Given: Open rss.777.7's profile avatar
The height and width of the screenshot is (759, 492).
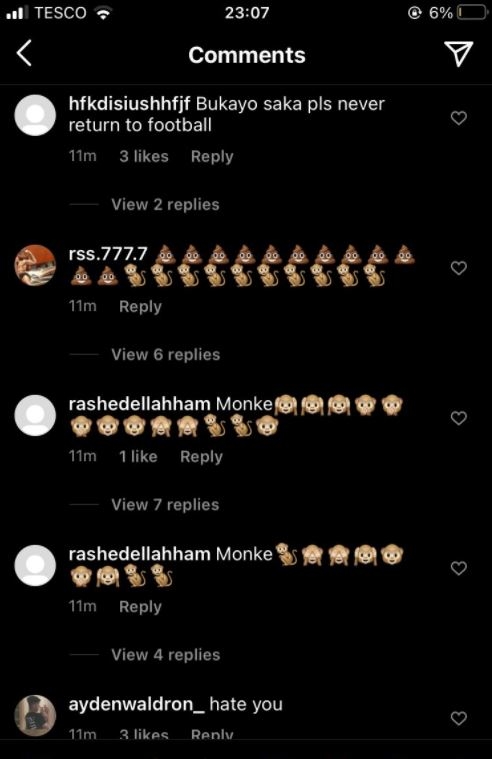Looking at the screenshot, I should coord(35,265).
